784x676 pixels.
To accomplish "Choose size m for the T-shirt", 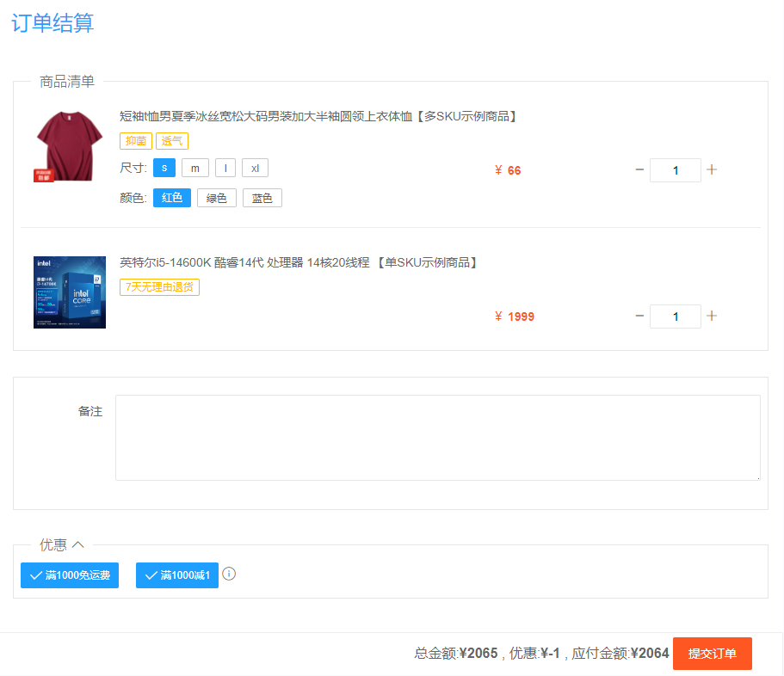I will click(195, 168).
